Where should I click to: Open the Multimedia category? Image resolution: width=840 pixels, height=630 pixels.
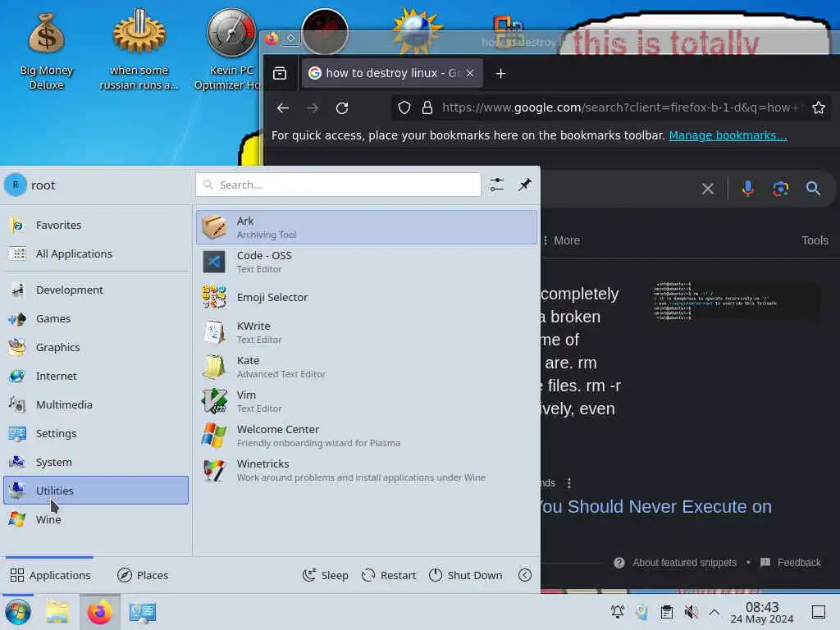pos(96,404)
